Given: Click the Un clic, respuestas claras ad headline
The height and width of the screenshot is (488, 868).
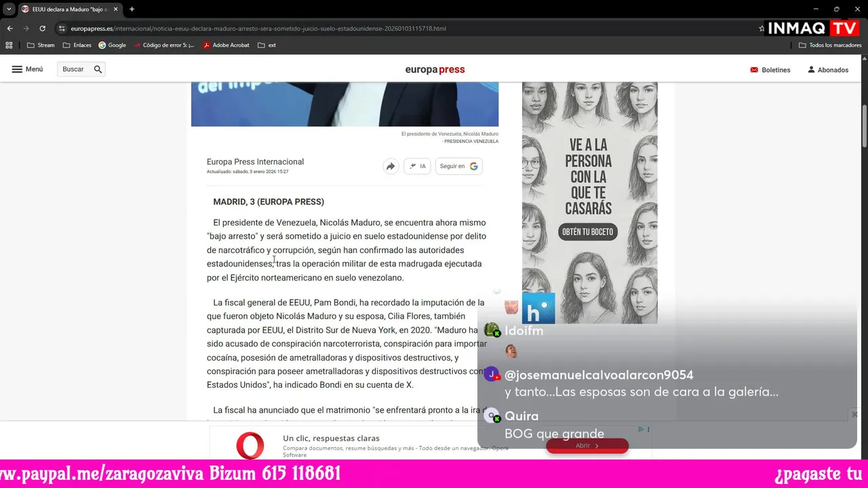Looking at the screenshot, I should 331,439.
